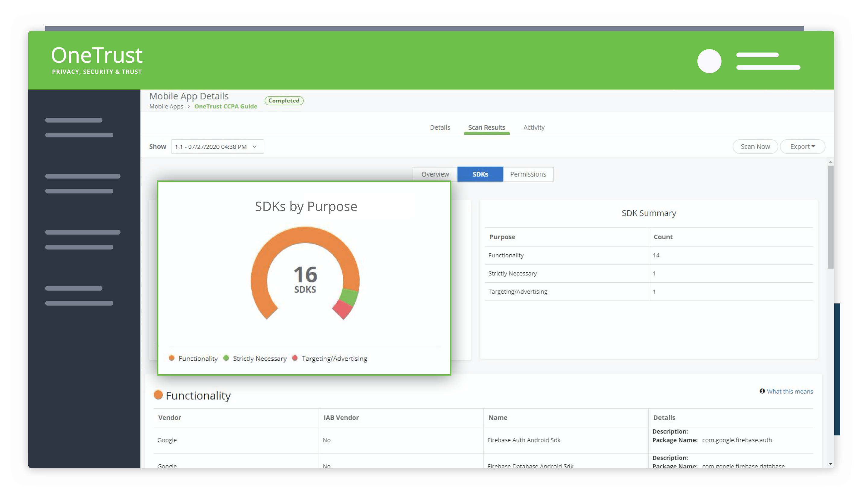The width and height of the screenshot is (868, 496).
Task: Click the red Targeting/Advertising legend dot
Action: pyautogui.click(x=295, y=358)
